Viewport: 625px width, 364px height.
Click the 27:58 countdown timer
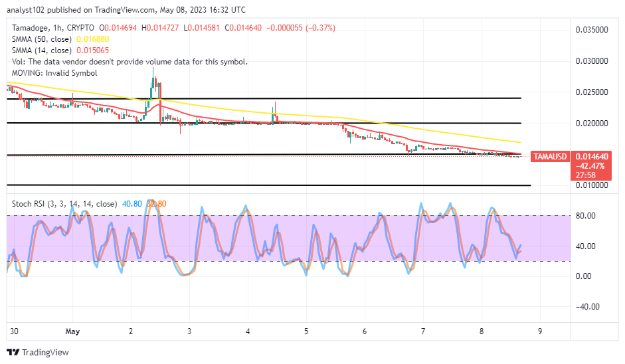tap(586, 175)
